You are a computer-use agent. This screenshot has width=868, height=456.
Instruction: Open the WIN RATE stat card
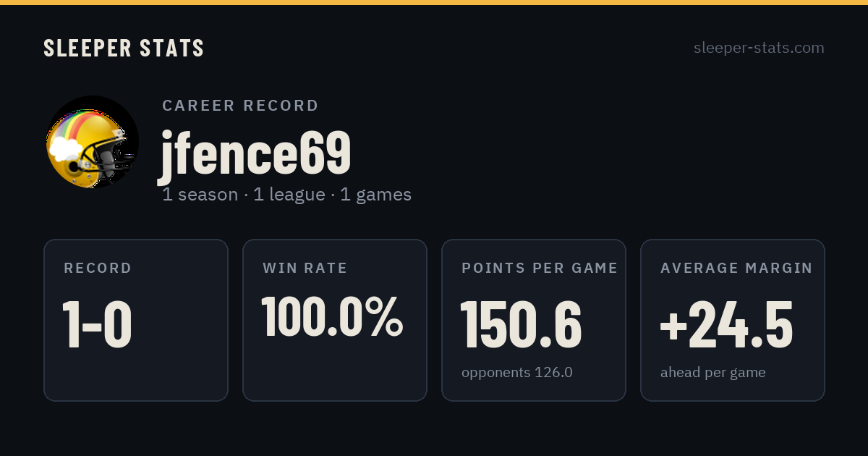(335, 320)
